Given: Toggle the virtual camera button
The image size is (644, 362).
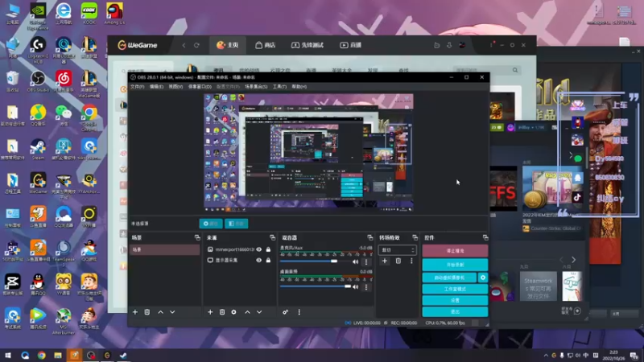Looking at the screenshot, I should [449, 278].
